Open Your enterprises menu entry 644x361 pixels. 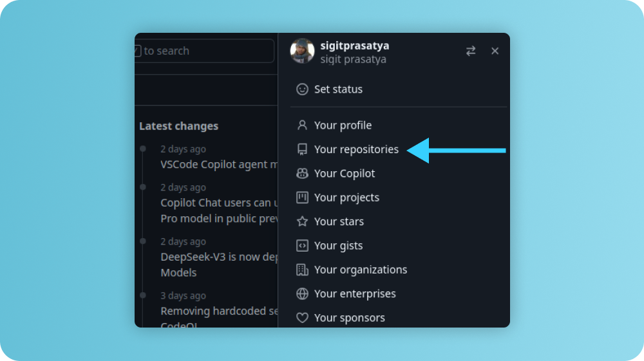[x=355, y=294]
